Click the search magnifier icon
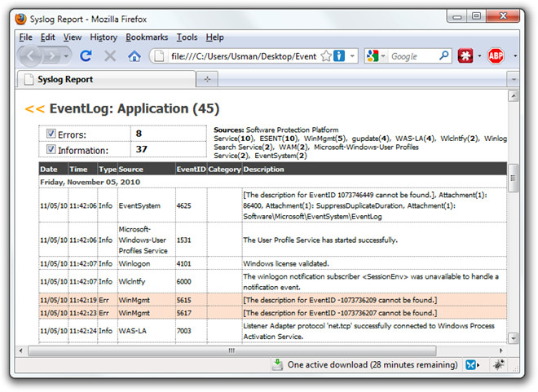This screenshot has height=392, width=538. (443, 55)
